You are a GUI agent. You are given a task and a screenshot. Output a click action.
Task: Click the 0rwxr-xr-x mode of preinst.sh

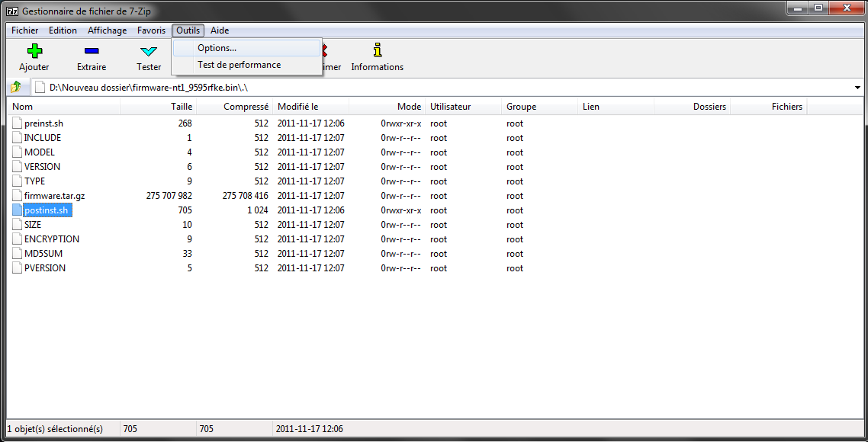pyautogui.click(x=400, y=123)
